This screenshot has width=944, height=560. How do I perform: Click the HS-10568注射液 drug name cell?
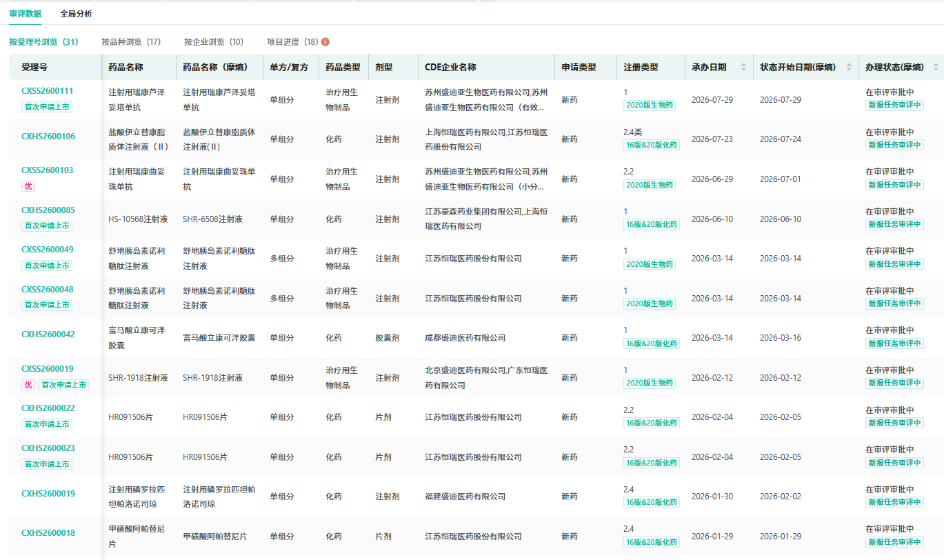point(137,219)
